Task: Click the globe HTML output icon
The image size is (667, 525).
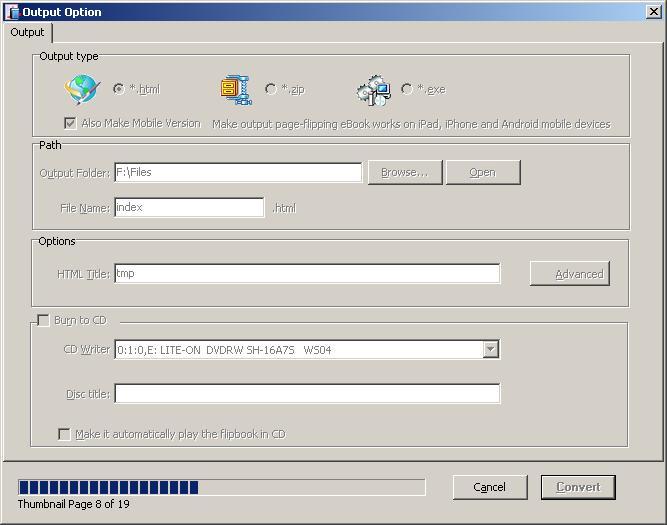Action: pos(83,89)
